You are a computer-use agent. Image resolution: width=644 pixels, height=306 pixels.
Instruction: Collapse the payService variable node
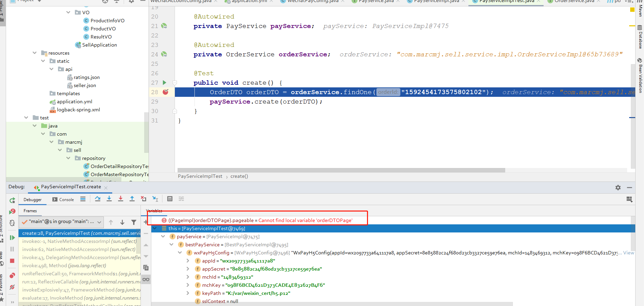tap(163, 237)
